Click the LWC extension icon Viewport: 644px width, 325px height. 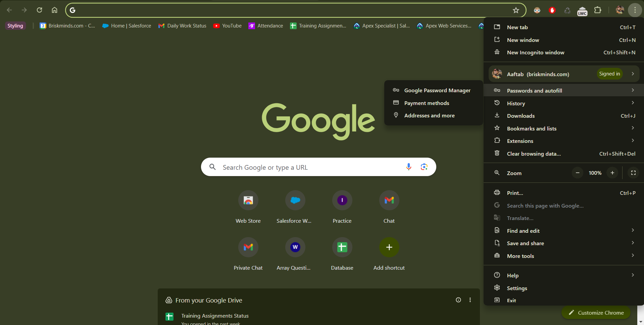[x=582, y=11]
